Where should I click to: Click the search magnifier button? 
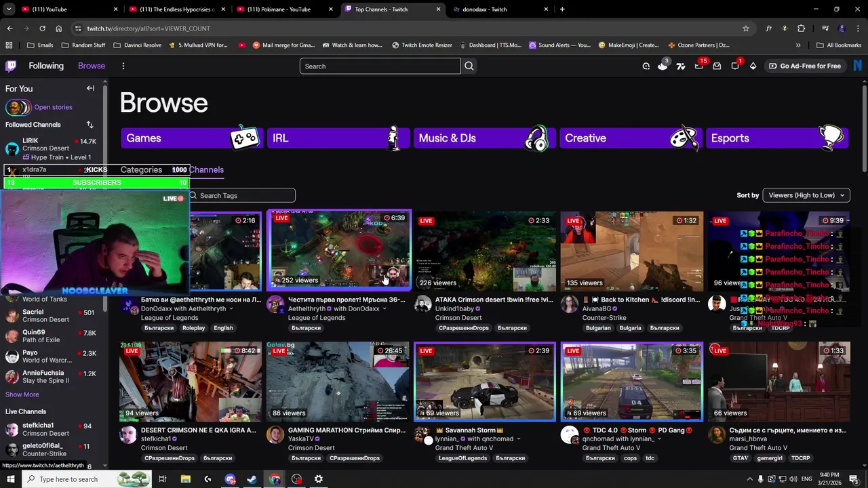(469, 66)
